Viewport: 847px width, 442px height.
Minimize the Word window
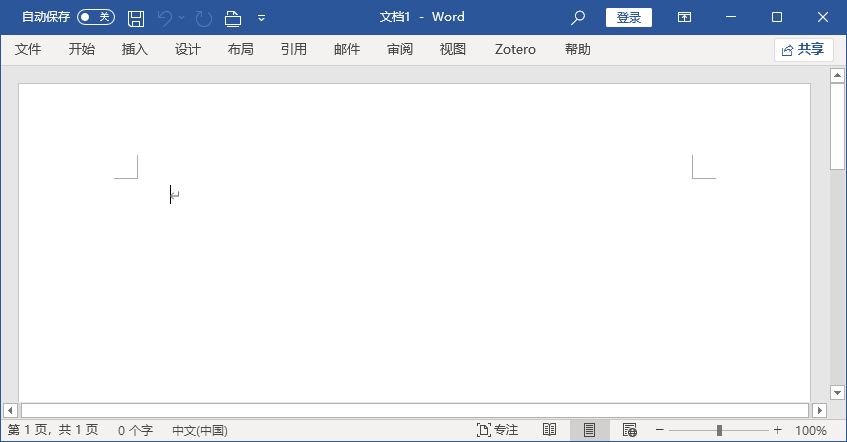[x=731, y=17]
